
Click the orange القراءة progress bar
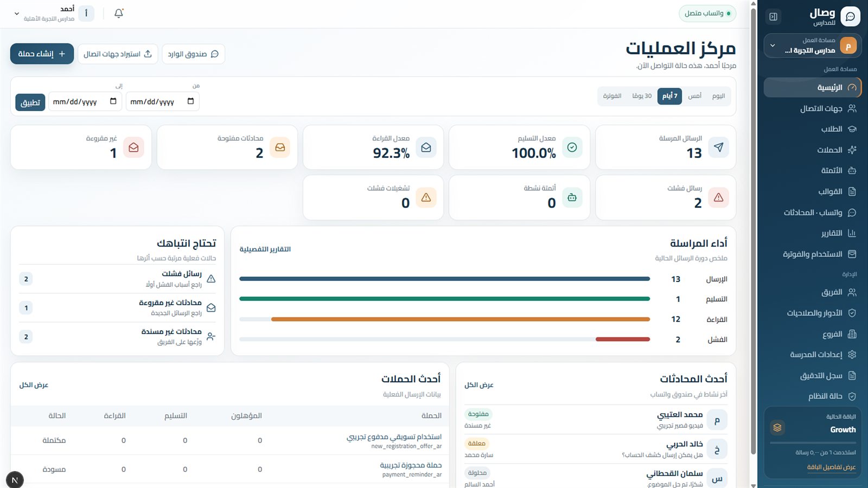tap(461, 319)
